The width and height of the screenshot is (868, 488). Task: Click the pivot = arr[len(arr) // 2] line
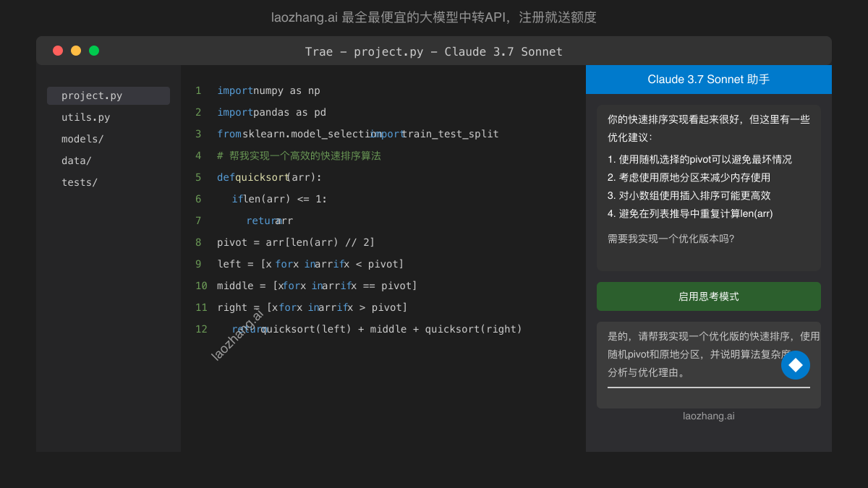tap(296, 242)
